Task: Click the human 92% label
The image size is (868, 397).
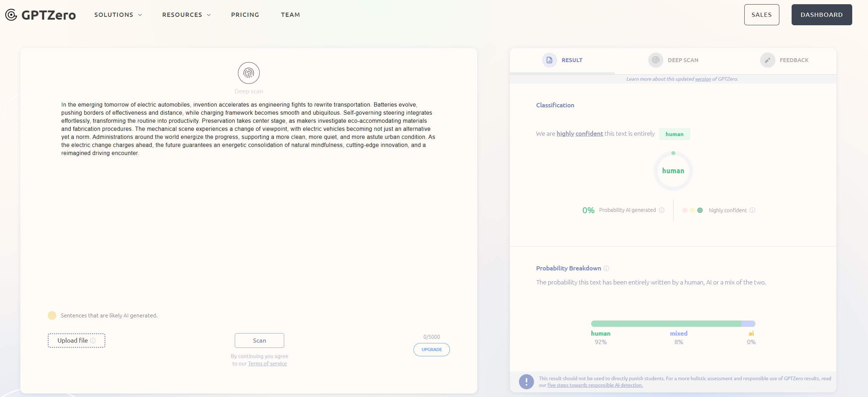Action: (601, 337)
